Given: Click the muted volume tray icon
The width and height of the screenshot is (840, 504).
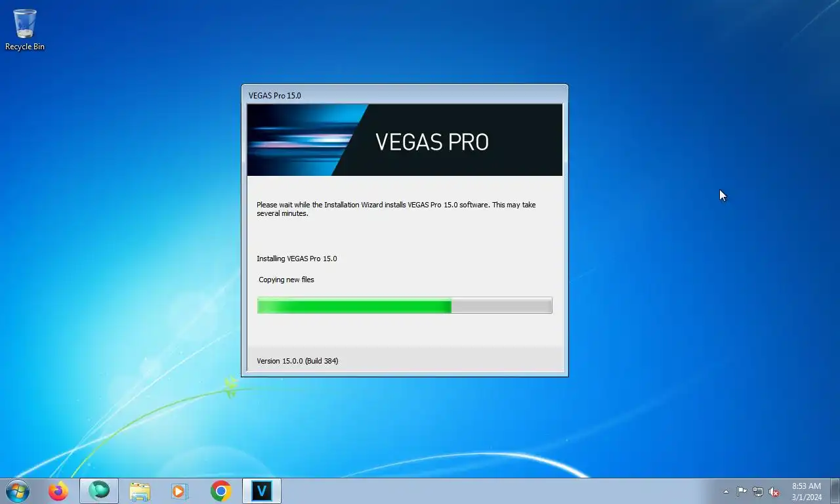Looking at the screenshot, I should [774, 492].
